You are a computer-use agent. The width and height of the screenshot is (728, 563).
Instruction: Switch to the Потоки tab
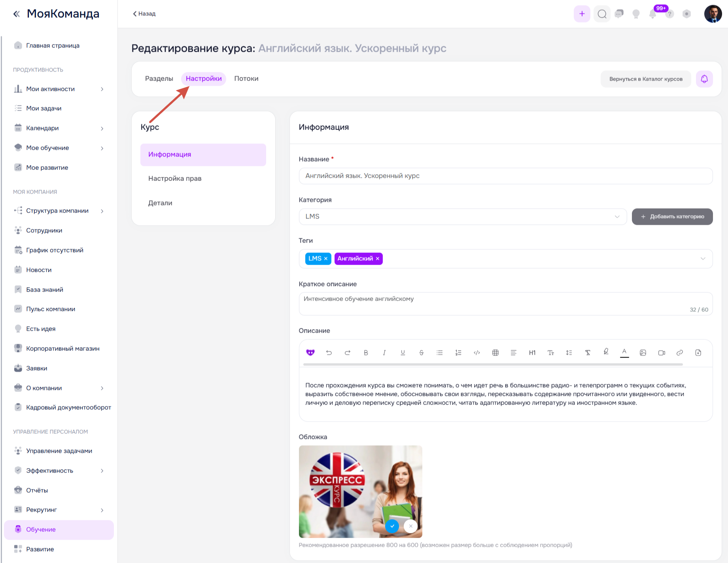click(x=246, y=79)
